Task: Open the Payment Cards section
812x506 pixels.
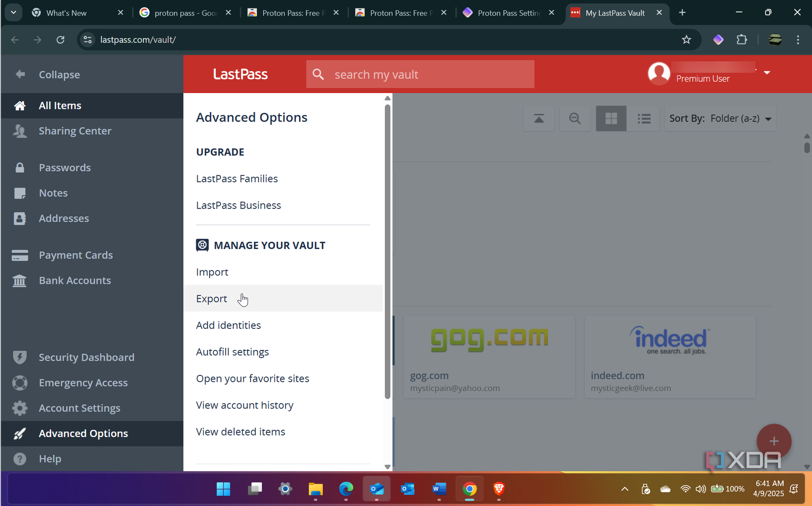Action: click(76, 255)
